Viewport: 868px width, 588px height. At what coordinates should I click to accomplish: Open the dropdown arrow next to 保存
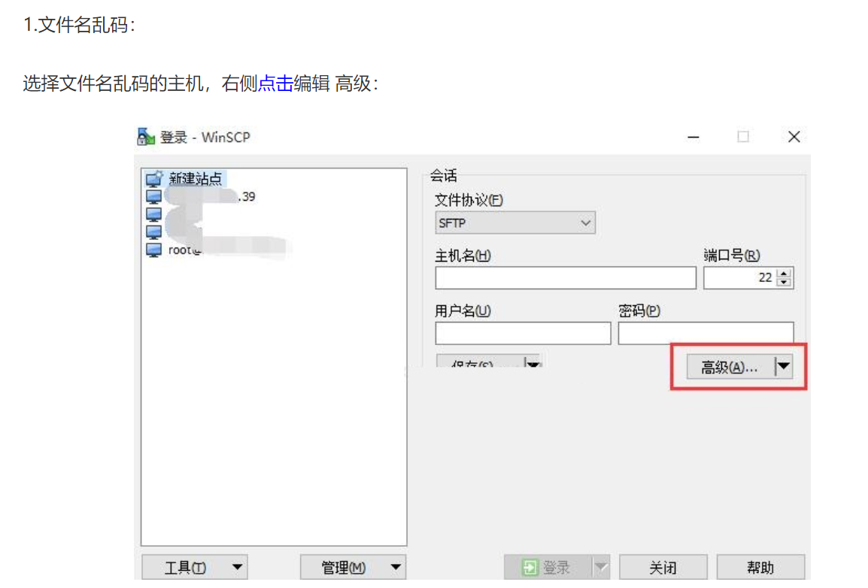coord(533,362)
